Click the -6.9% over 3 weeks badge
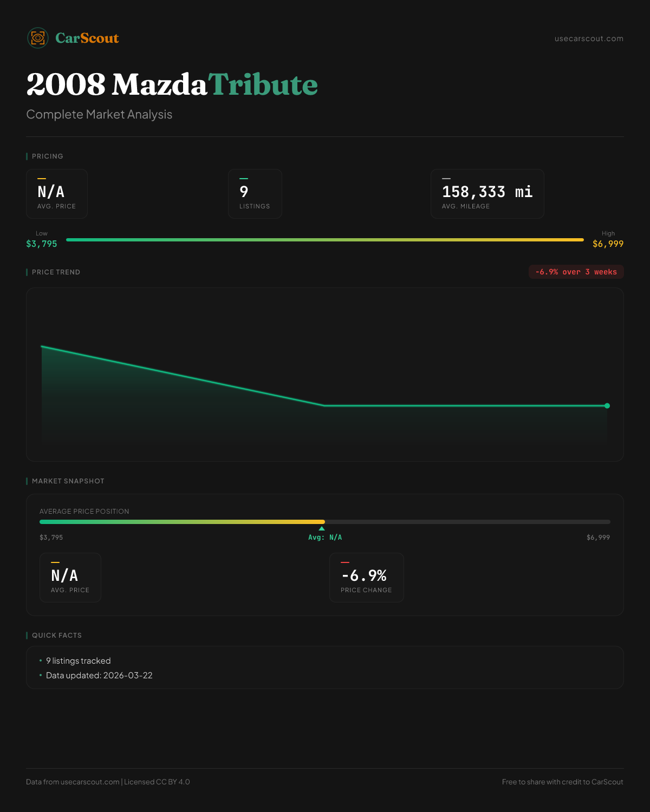The width and height of the screenshot is (650, 812). coord(576,272)
